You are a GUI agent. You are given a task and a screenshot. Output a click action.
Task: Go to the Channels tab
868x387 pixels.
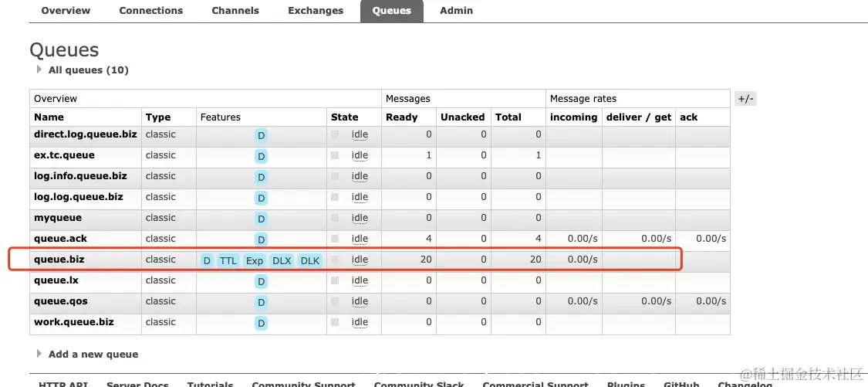coord(235,11)
